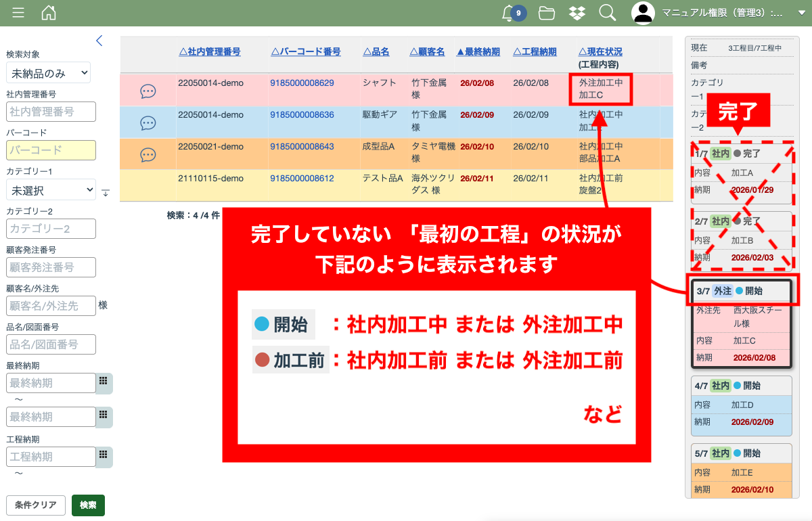Open the notifications bell icon

[509, 13]
